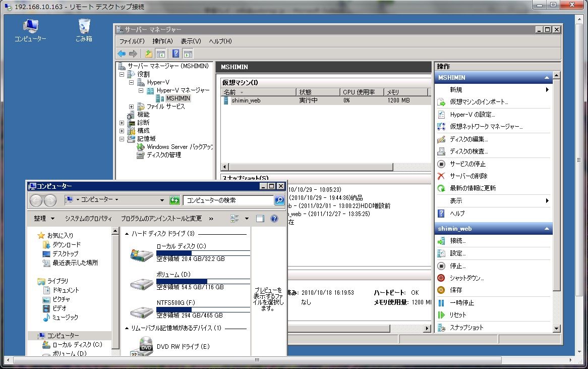Select NTFS500G (F:) drive
Viewport: 588px width, 369px height.
point(190,309)
